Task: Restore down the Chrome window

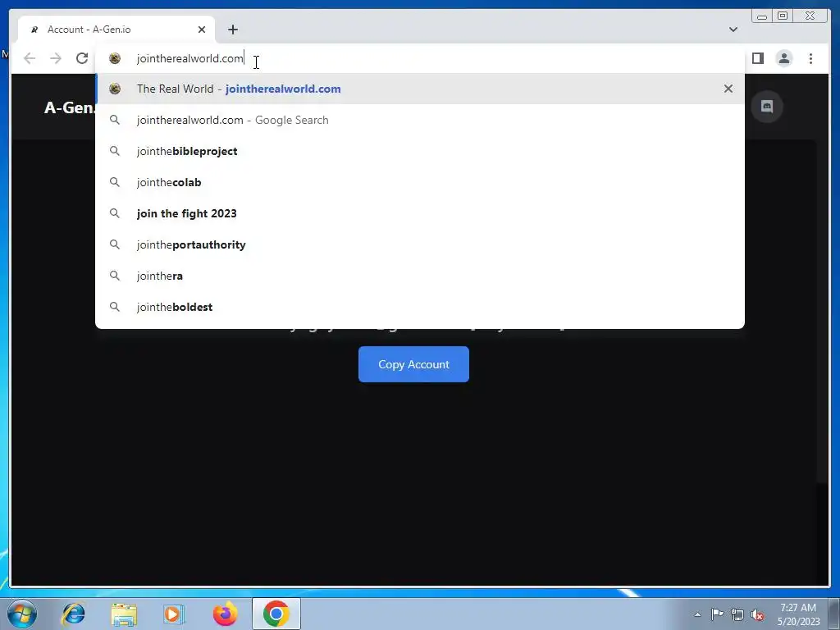Action: pyautogui.click(x=783, y=16)
